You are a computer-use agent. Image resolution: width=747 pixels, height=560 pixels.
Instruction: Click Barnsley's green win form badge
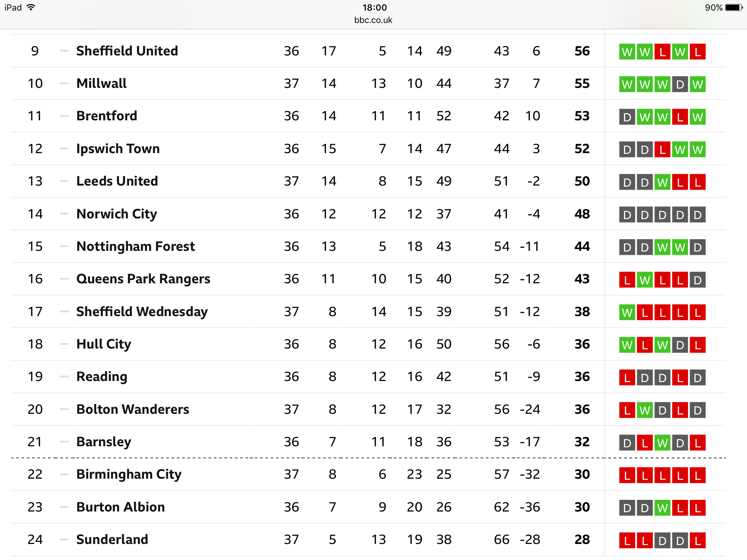tap(662, 443)
